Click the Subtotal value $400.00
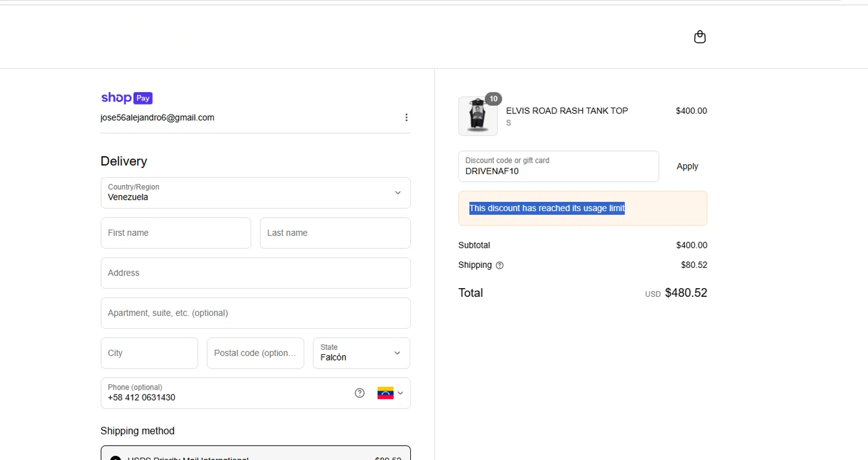Image resolution: width=868 pixels, height=460 pixels. (x=692, y=245)
